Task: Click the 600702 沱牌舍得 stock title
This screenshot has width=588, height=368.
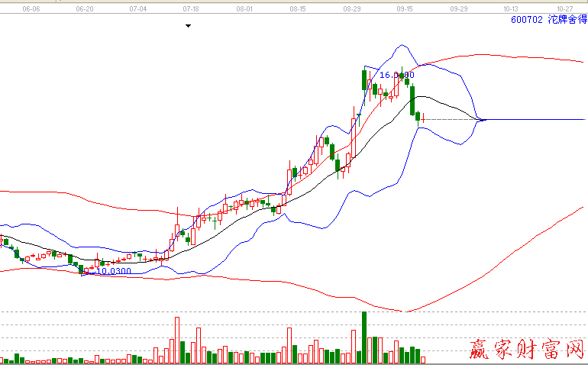Action: click(x=548, y=21)
